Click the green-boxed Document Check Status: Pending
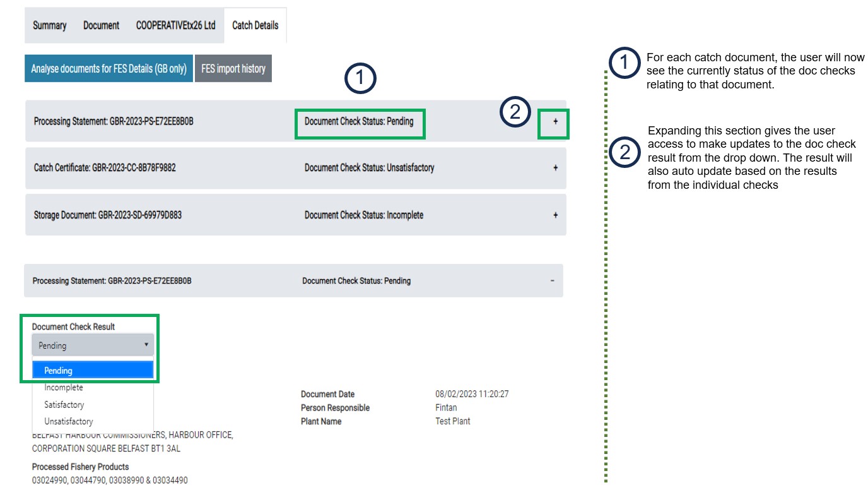 click(x=359, y=121)
